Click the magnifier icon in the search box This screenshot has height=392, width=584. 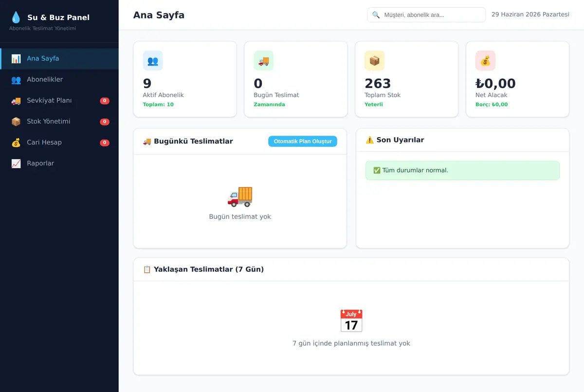(376, 15)
